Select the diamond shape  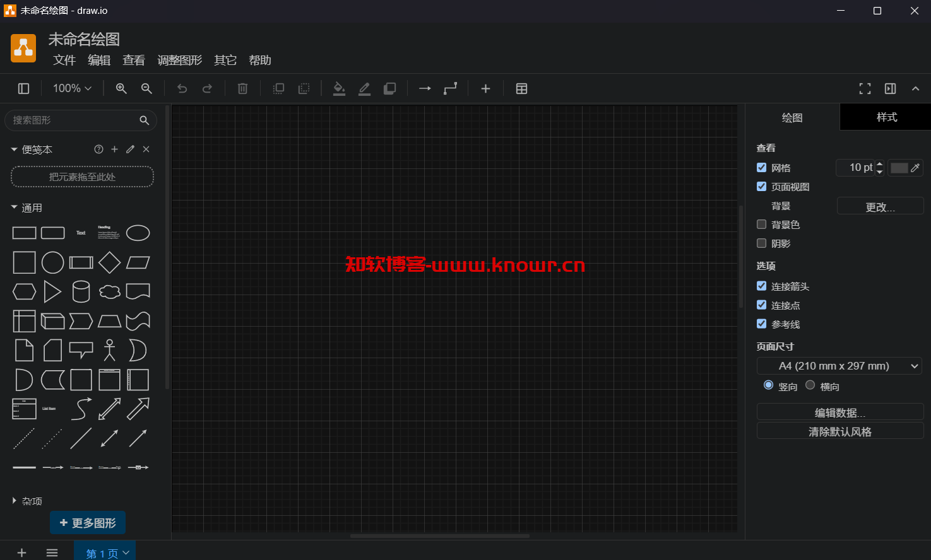click(x=109, y=262)
